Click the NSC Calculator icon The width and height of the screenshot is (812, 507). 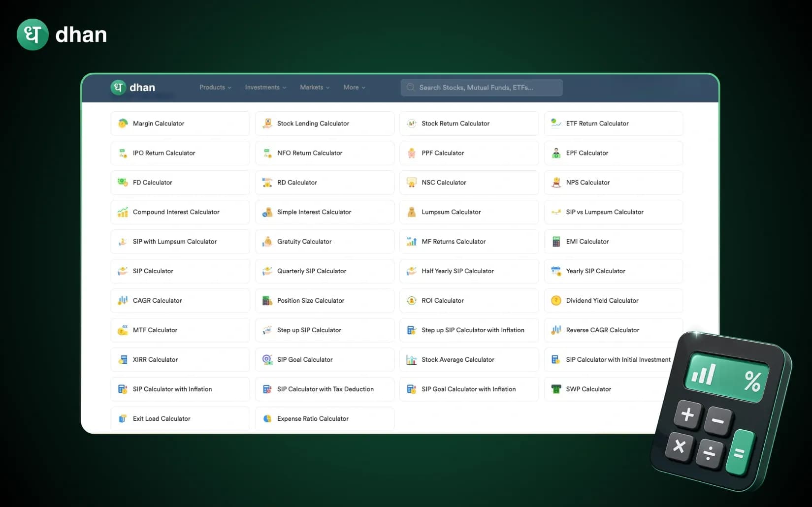click(x=412, y=183)
